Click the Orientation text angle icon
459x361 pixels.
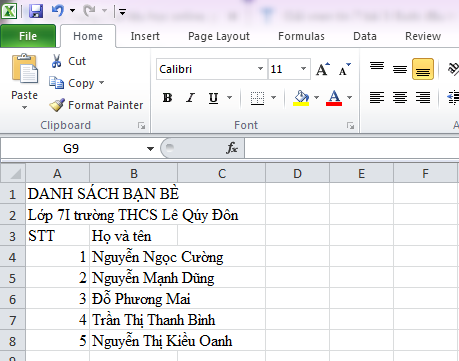(x=453, y=69)
